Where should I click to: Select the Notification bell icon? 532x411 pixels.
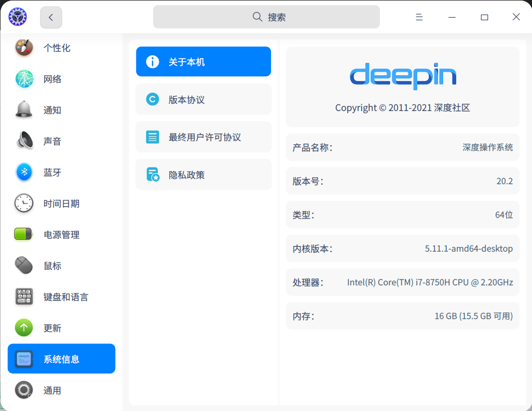click(24, 110)
